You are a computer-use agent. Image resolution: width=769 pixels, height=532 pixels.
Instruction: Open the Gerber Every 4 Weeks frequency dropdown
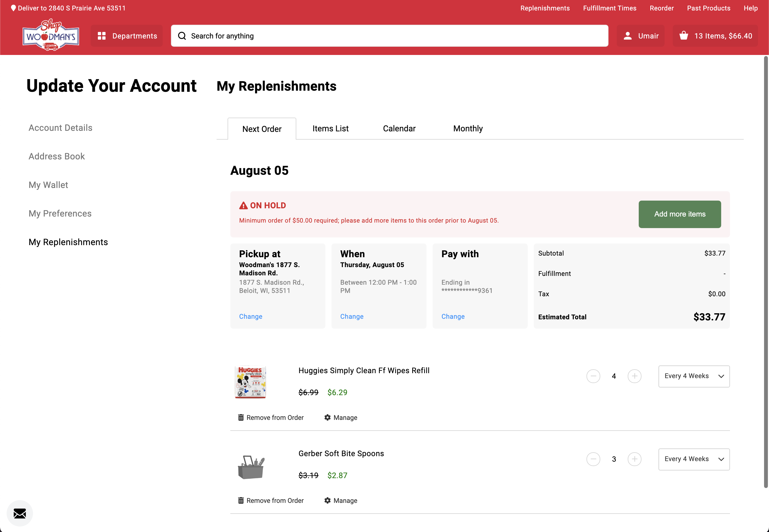694,459
